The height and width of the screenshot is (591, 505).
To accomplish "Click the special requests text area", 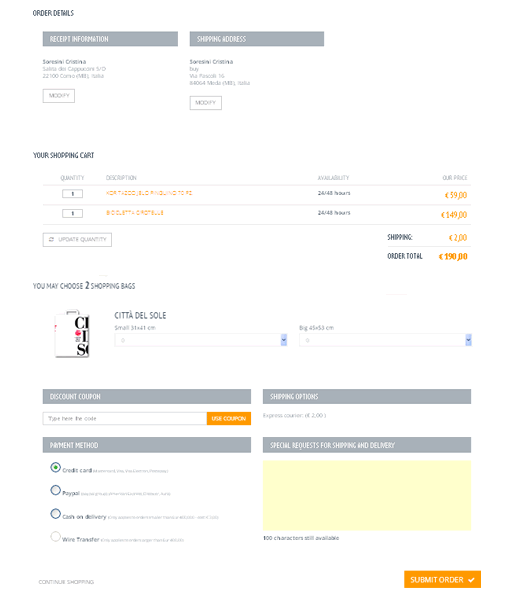I will [367, 495].
